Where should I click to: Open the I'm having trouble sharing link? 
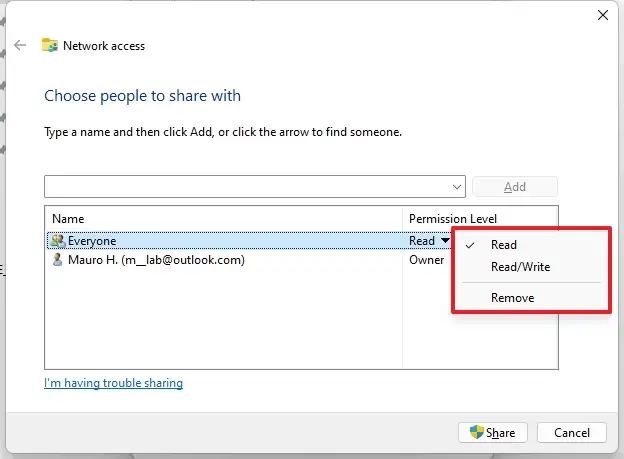pyautogui.click(x=113, y=383)
